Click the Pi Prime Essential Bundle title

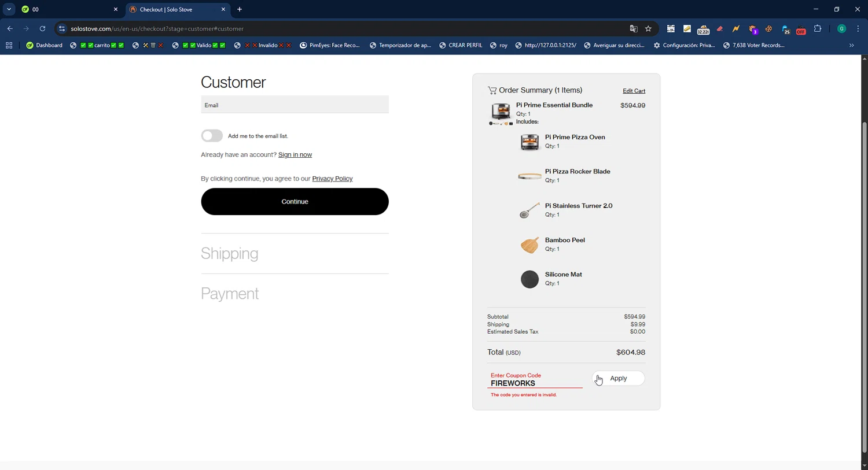click(x=554, y=105)
